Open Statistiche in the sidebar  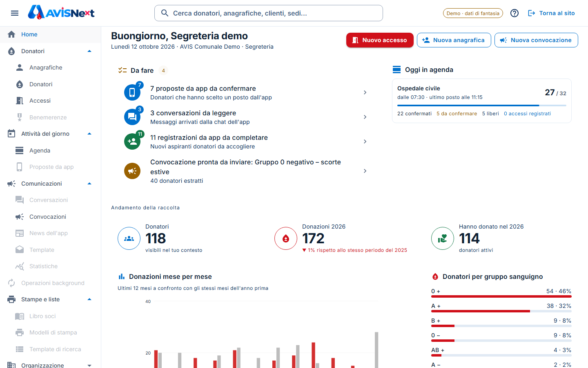point(51,266)
